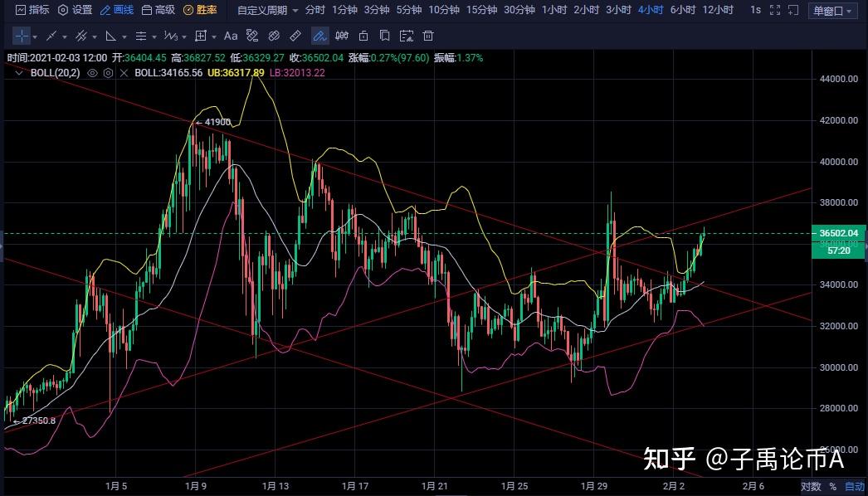The height and width of the screenshot is (496, 868).
Task: Expand the rectangle shape tool options
Action: 213,37
